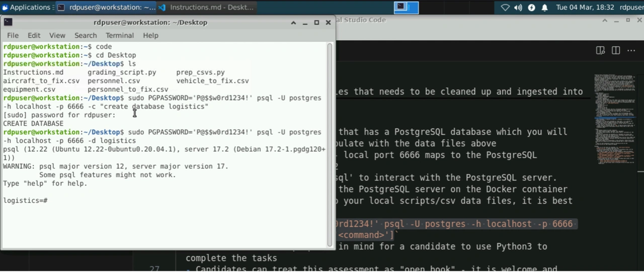Open the network Wi-Fi status icon
This screenshot has height=272, width=644.
tap(505, 7)
